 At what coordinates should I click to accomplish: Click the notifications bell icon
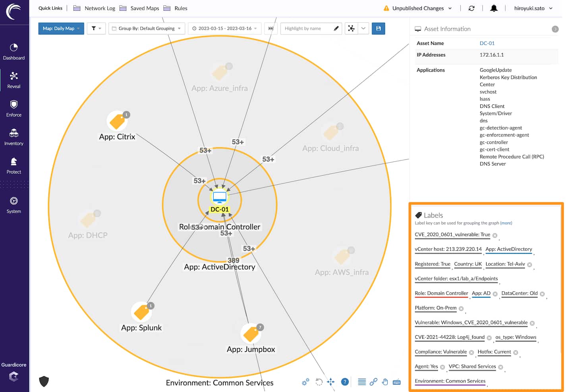[x=494, y=8]
